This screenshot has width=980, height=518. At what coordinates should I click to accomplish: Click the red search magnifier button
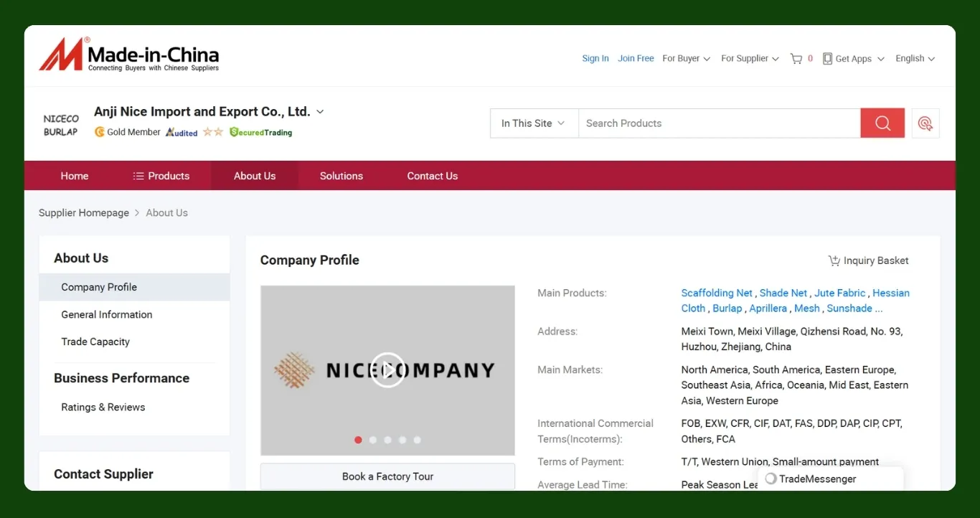point(882,123)
